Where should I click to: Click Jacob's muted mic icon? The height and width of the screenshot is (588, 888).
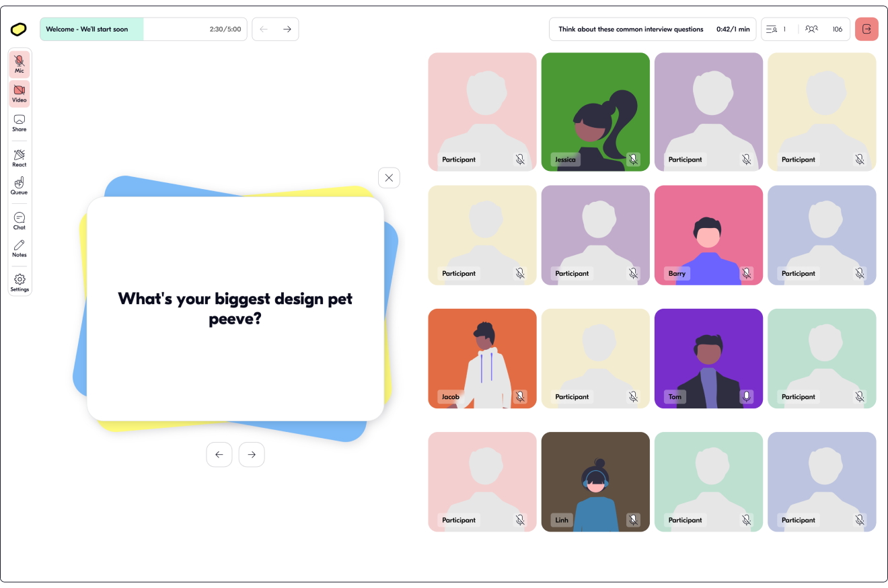coord(520,397)
